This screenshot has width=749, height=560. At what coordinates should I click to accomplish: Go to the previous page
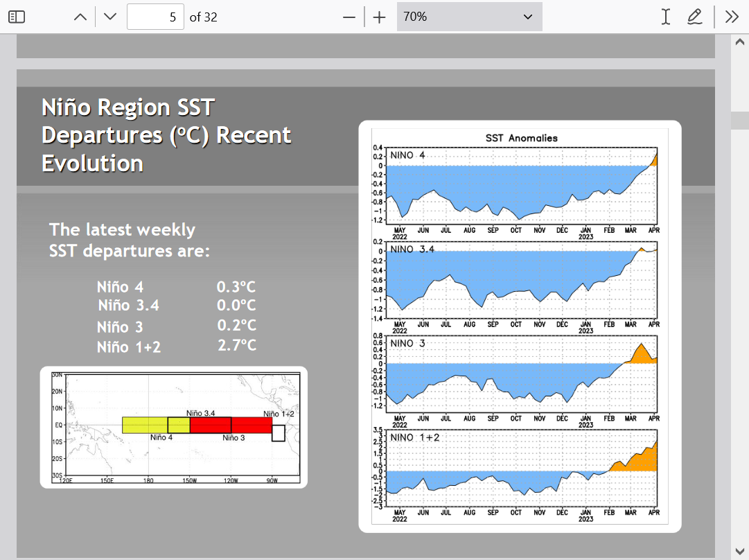tap(80, 17)
